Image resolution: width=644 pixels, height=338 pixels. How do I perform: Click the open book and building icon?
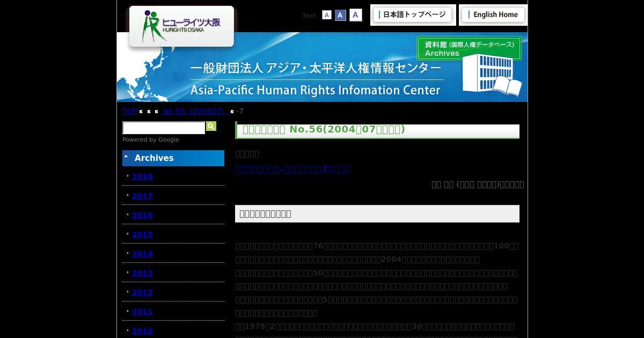(x=492, y=76)
